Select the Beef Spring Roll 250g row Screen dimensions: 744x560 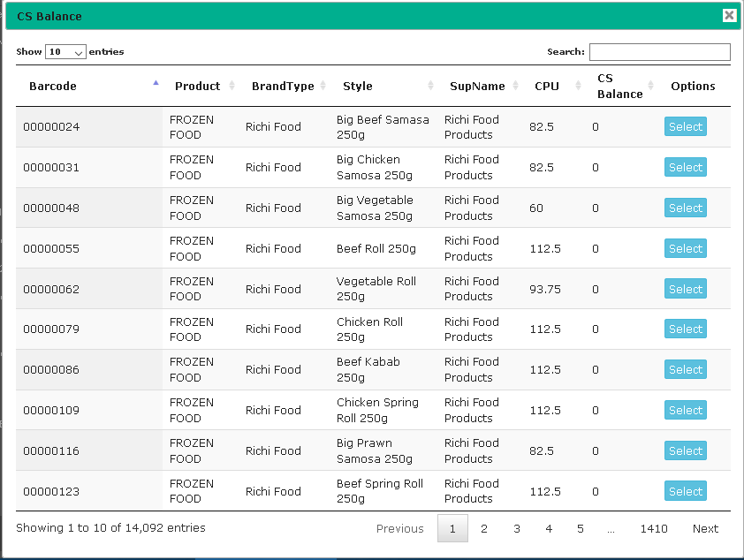[685, 491]
